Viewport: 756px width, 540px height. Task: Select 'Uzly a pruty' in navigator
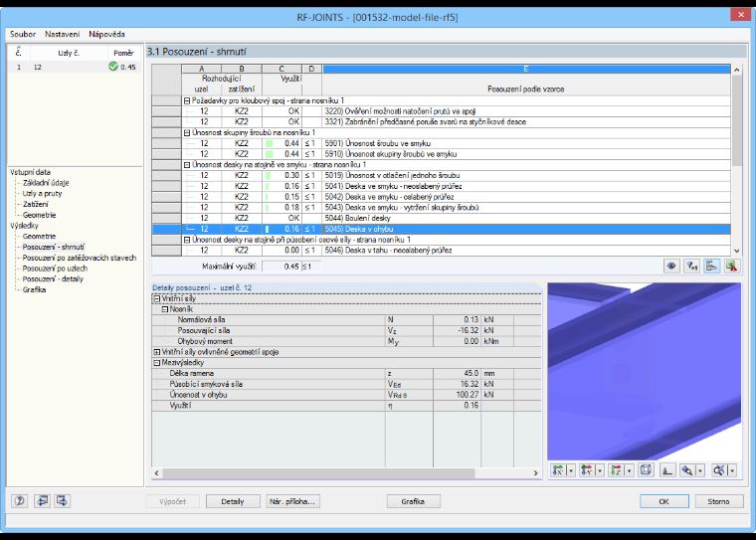click(42, 193)
